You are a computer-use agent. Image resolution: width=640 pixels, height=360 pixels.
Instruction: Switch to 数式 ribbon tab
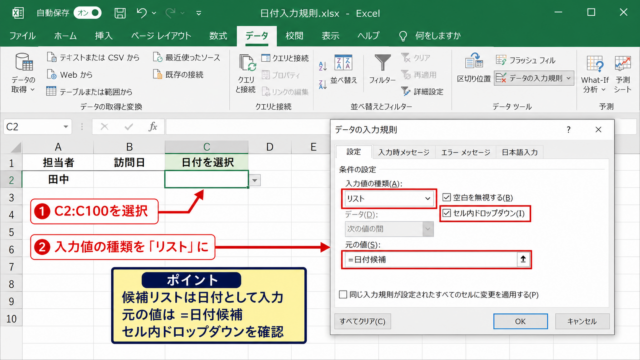coord(218,36)
